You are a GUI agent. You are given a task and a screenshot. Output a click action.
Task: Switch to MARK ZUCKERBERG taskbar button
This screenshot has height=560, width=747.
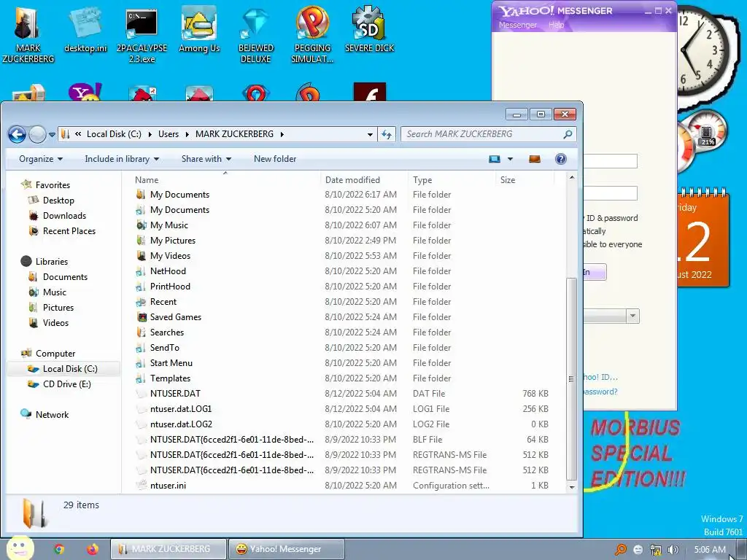(169, 549)
